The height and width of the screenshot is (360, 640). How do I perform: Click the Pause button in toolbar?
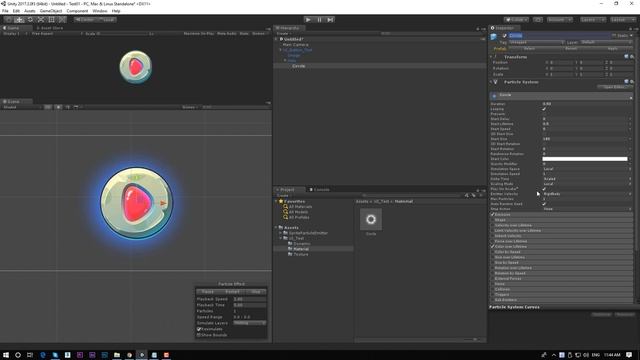tap(319, 20)
